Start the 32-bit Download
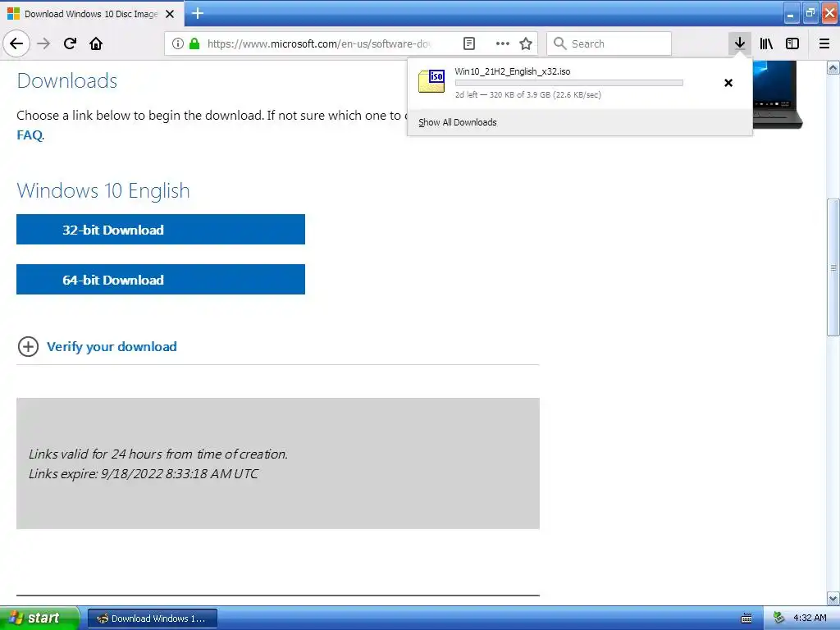This screenshot has height=630, width=840. coord(161,230)
